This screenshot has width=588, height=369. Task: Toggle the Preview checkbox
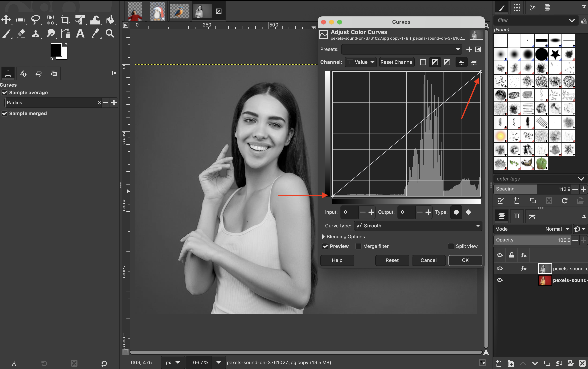pyautogui.click(x=325, y=246)
